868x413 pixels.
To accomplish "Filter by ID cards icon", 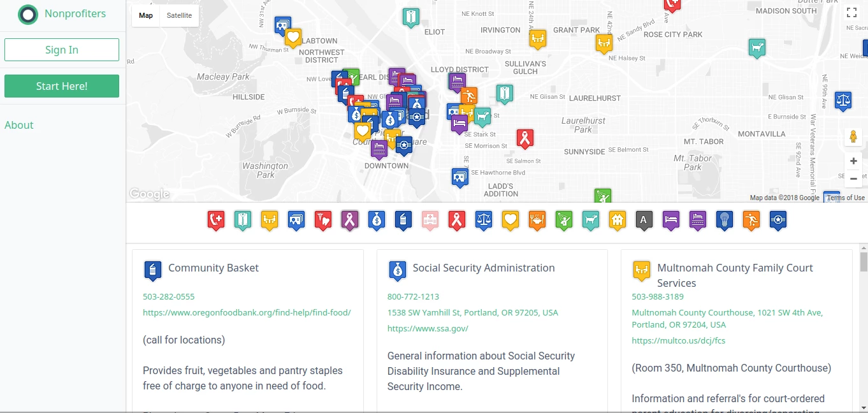I will click(296, 221).
